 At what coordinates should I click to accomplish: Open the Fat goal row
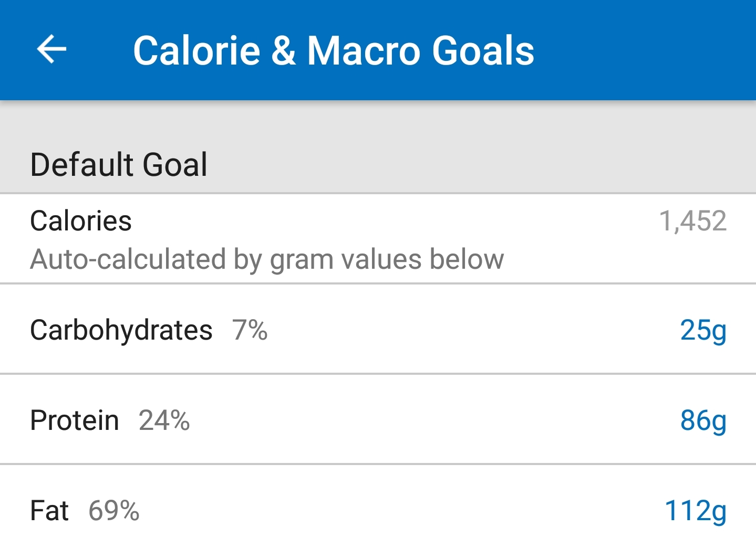tap(378, 507)
